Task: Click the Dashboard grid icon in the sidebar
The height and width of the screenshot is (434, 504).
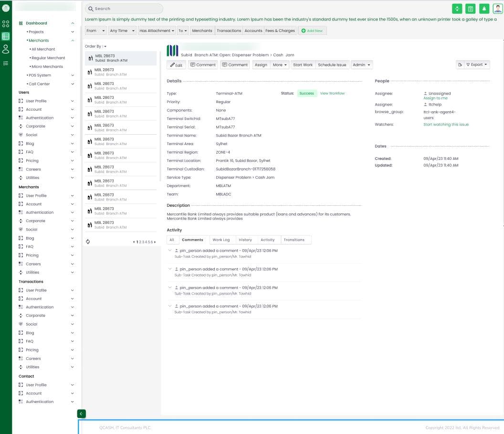Action: [21, 23]
